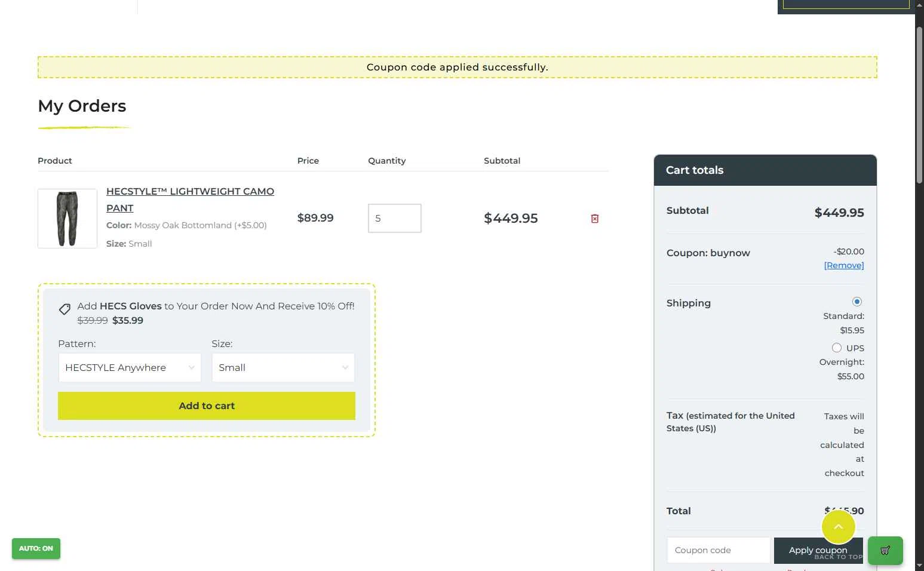Click the struck-through $39.99 price
This screenshot has height=571, width=924.
[x=93, y=320]
